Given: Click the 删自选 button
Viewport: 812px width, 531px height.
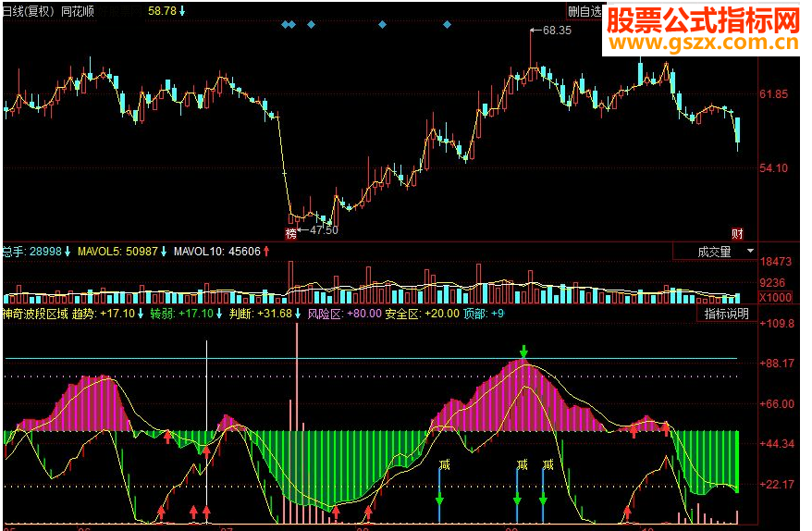Looking at the screenshot, I should point(584,11).
